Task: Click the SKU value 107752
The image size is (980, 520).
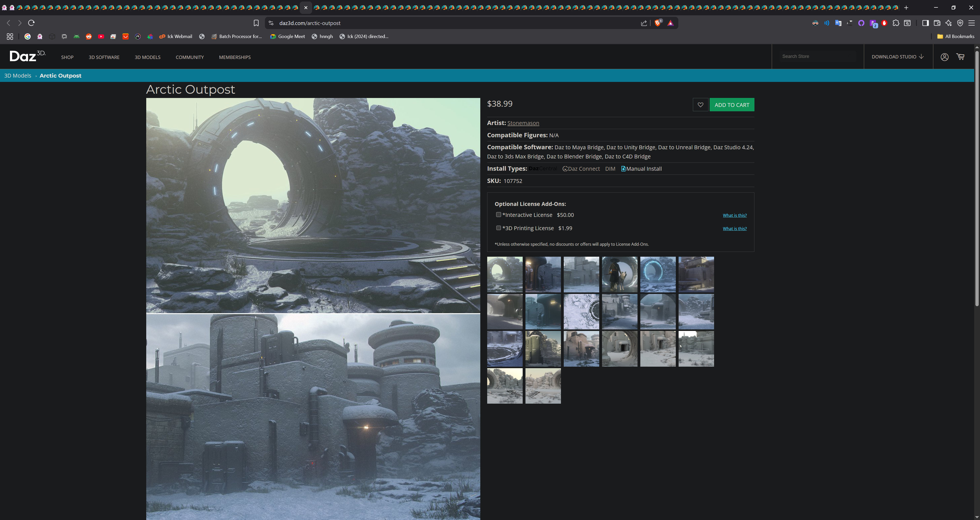Action: [513, 181]
